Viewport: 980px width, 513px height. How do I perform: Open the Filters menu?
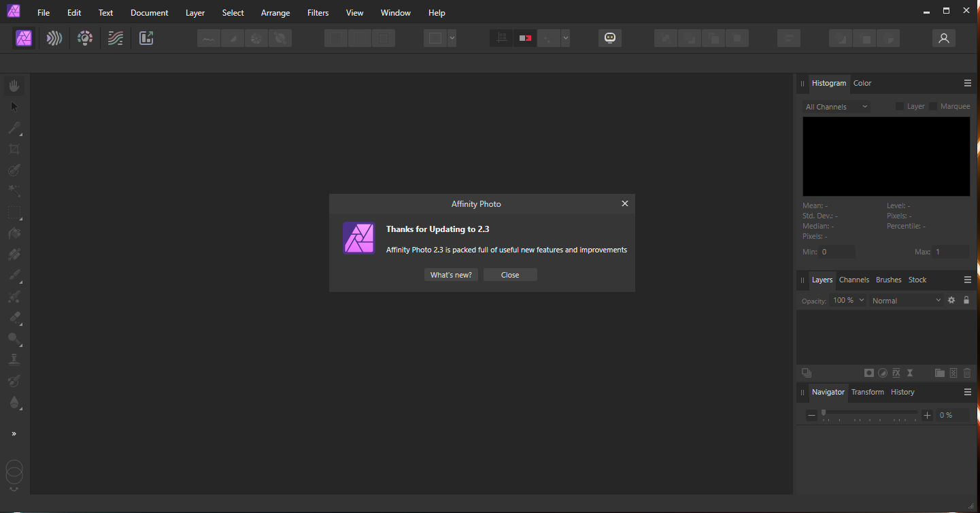(318, 13)
